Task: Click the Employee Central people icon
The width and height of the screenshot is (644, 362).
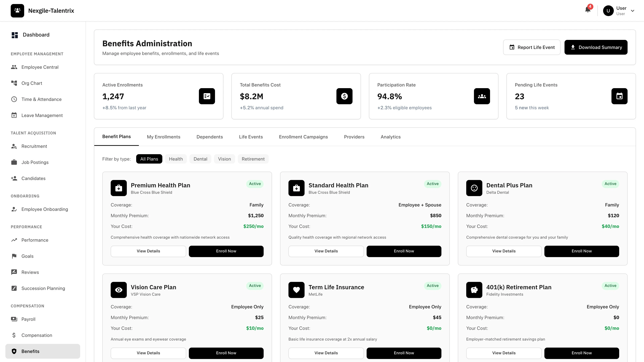Action: [14, 67]
